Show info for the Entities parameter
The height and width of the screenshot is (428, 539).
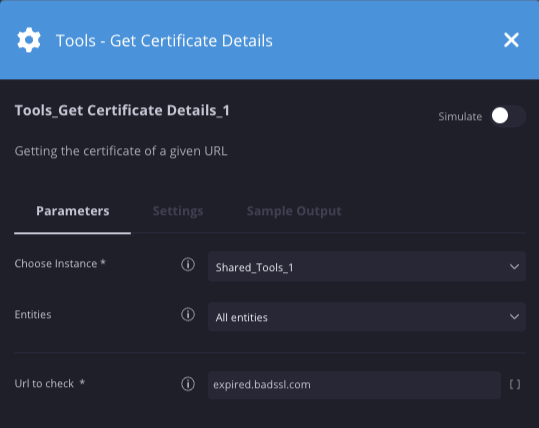(188, 315)
